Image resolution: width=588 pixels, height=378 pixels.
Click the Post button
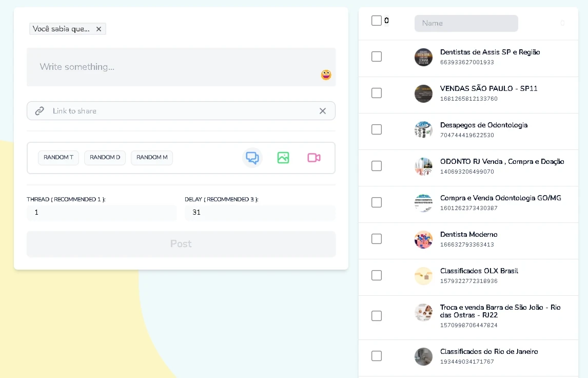(x=181, y=244)
